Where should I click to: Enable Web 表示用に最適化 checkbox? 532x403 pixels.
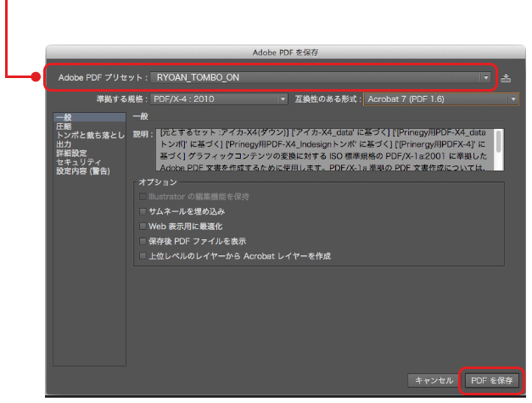click(143, 227)
